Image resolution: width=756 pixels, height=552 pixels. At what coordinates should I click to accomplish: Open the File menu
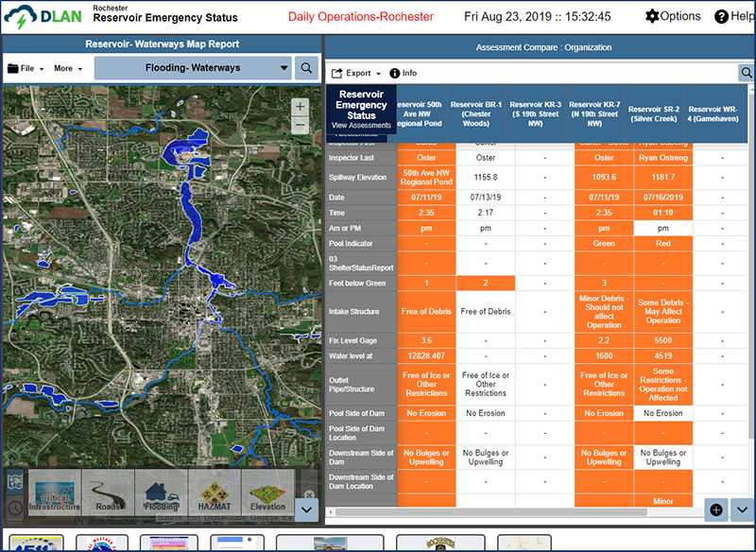coord(26,68)
